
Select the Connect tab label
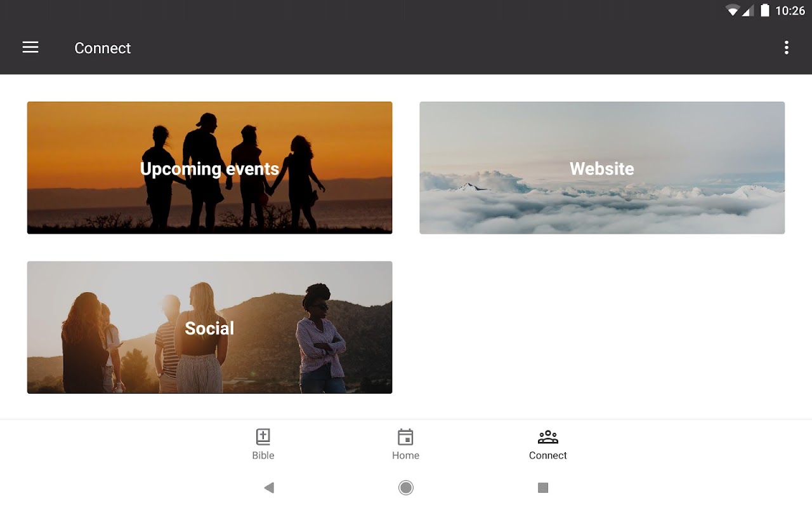548,455
